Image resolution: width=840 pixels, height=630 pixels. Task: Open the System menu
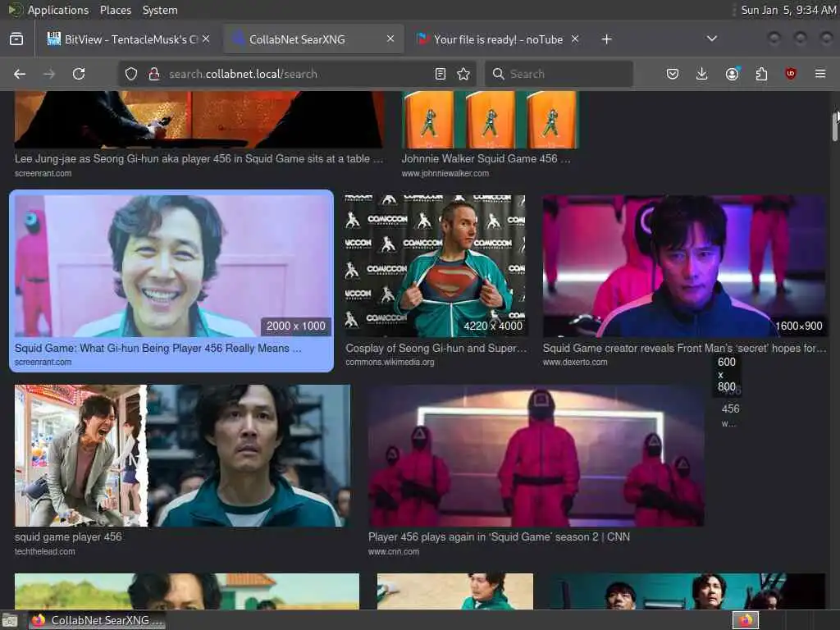[x=160, y=10]
